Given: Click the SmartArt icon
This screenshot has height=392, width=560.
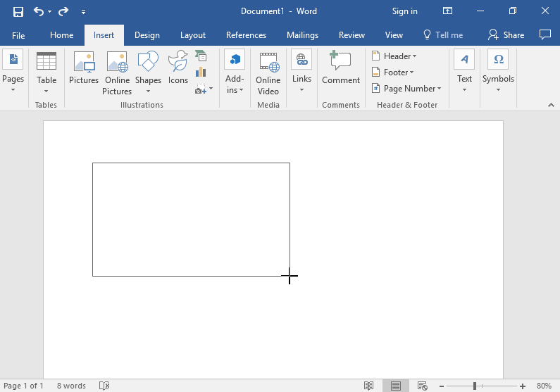Looking at the screenshot, I should (x=201, y=56).
